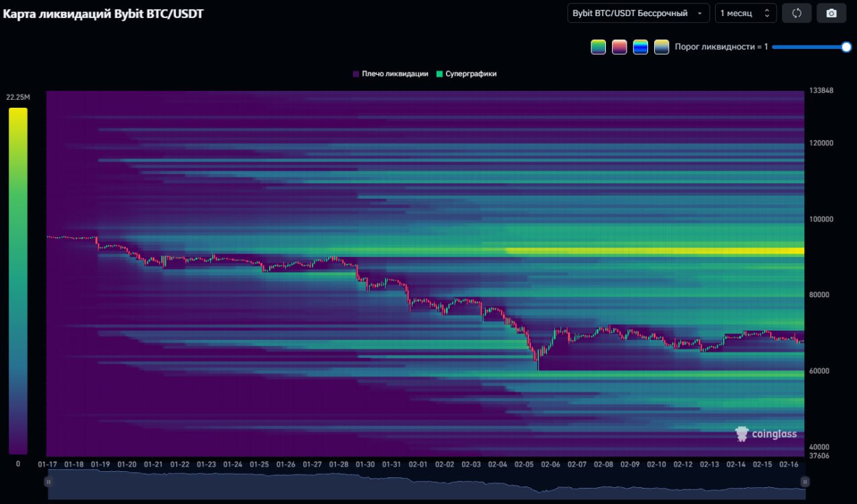Click the Карта ликвидаций Bybit BTC/USDT title
Image resolution: width=857 pixels, height=504 pixels.
(103, 13)
